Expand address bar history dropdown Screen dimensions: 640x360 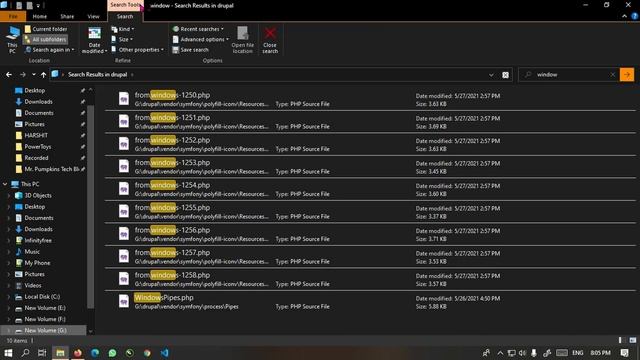491,75
